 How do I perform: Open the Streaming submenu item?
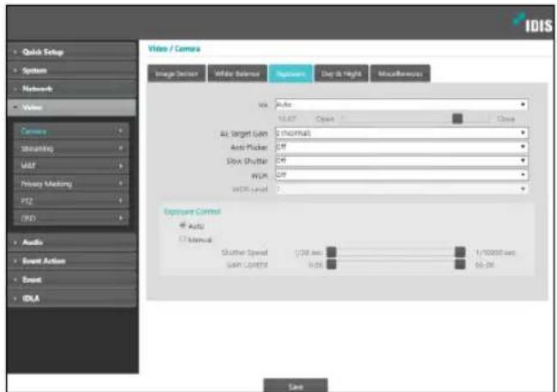[71, 149]
